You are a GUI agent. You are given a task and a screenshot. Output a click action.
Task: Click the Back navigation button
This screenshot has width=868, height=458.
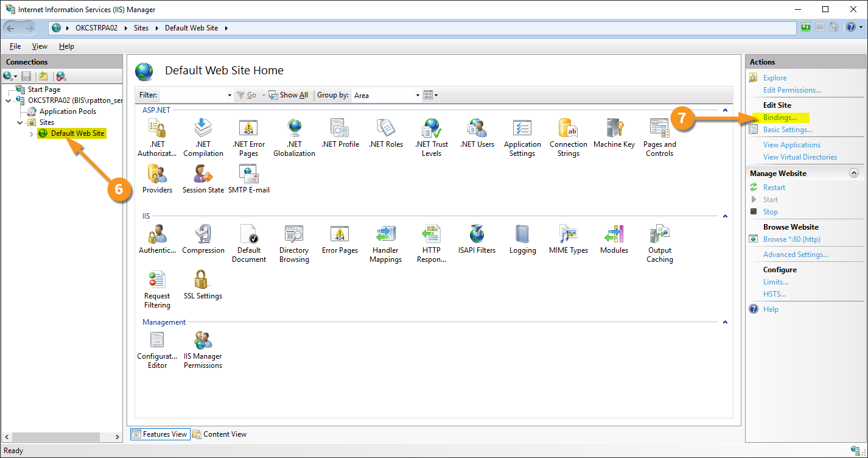tap(10, 28)
